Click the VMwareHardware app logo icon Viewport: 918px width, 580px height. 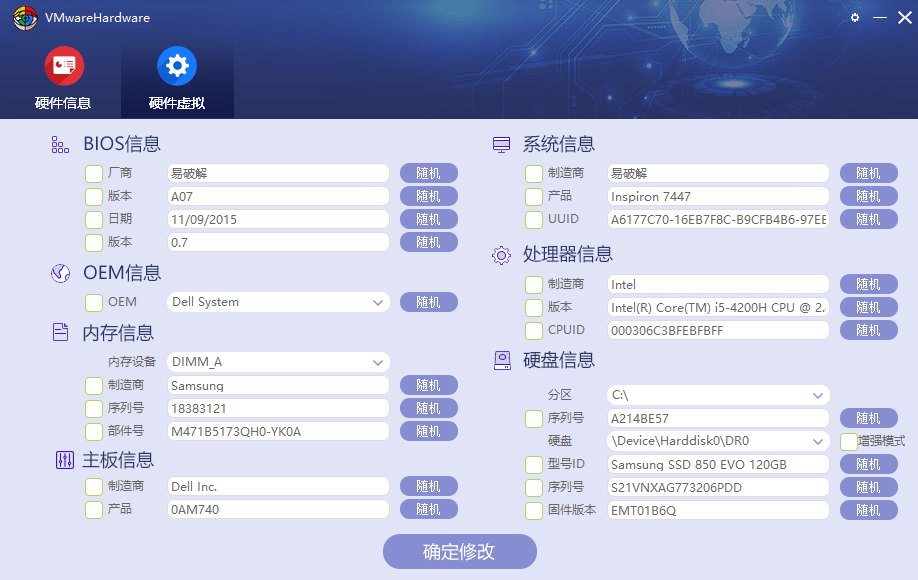[25, 18]
